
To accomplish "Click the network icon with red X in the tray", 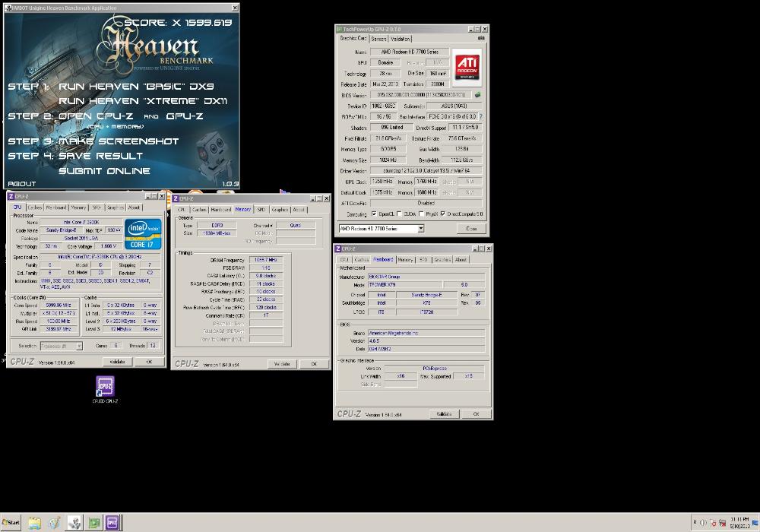I will point(722,523).
